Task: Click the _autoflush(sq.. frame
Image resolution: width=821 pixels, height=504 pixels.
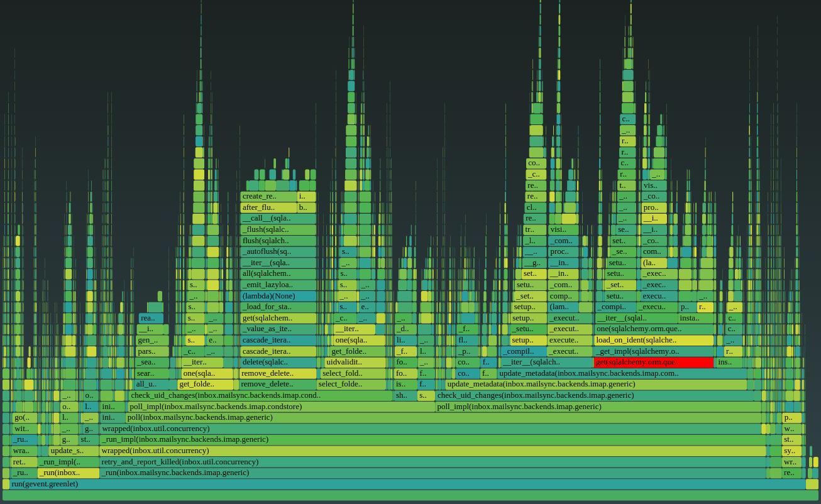Action: [278, 251]
